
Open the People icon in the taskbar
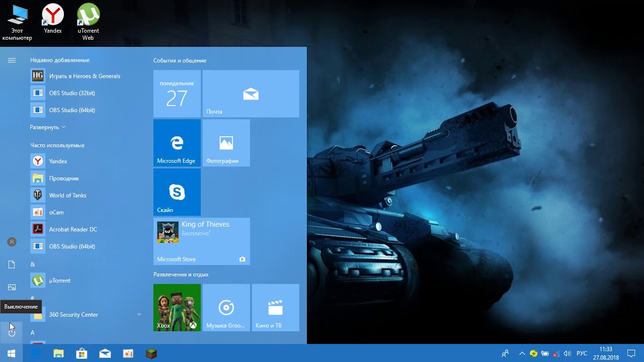[x=506, y=353]
